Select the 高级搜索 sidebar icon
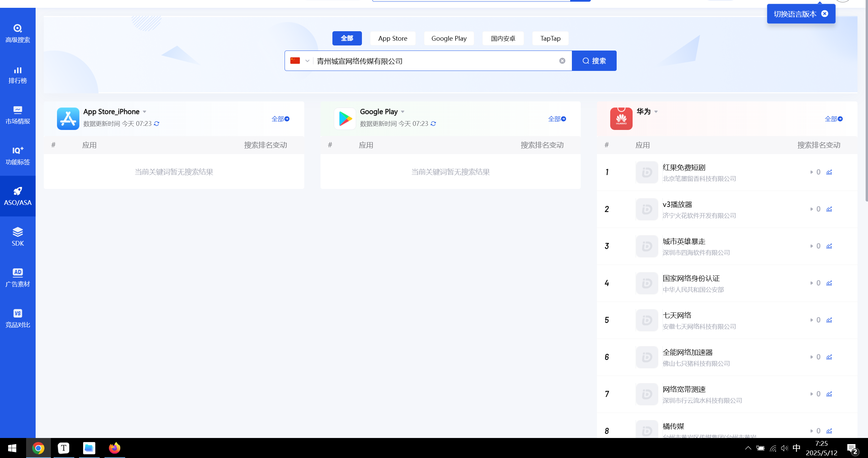 coord(17,33)
